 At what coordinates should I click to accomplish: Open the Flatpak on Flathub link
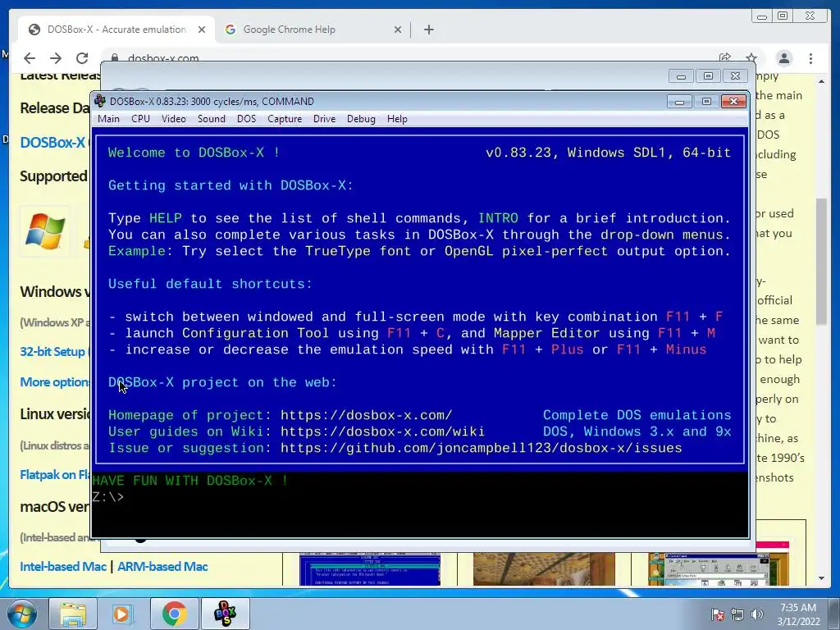coord(55,475)
